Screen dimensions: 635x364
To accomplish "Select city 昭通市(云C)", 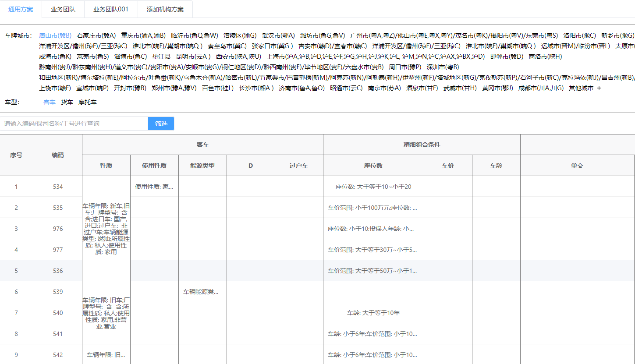I will (347, 88).
